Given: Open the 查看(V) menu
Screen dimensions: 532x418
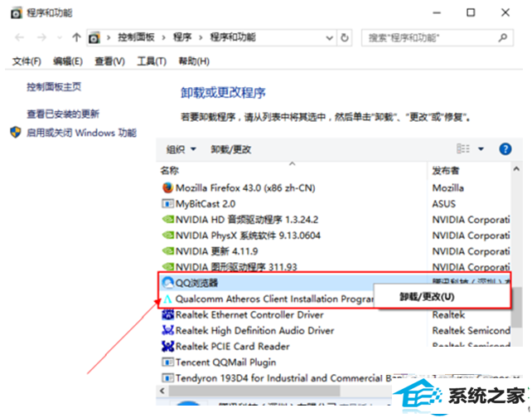Looking at the screenshot, I should coord(109,61).
